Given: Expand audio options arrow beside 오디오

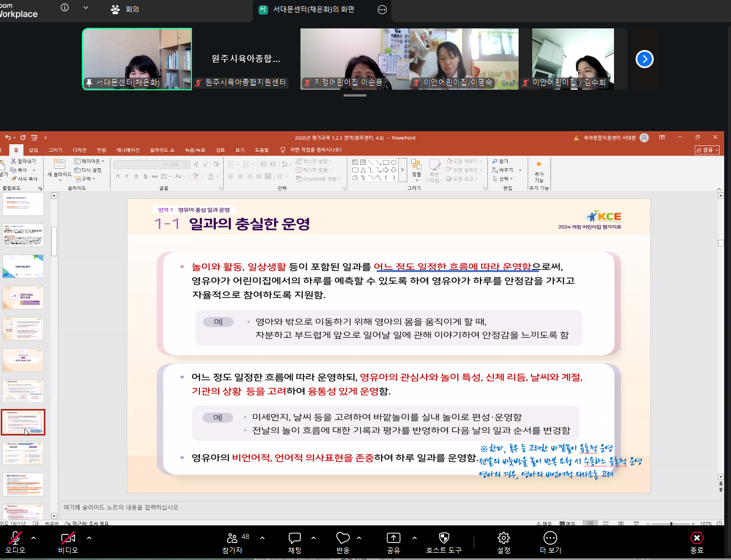Looking at the screenshot, I should coord(34,537).
